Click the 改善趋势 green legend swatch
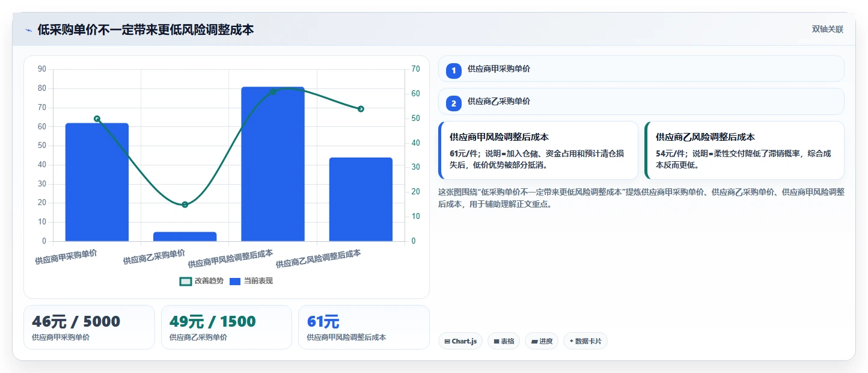868x373 pixels. coord(186,281)
